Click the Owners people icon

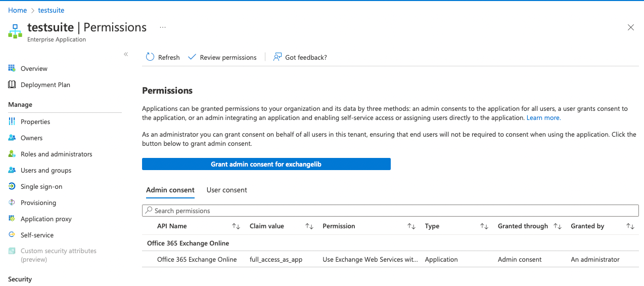click(x=12, y=138)
